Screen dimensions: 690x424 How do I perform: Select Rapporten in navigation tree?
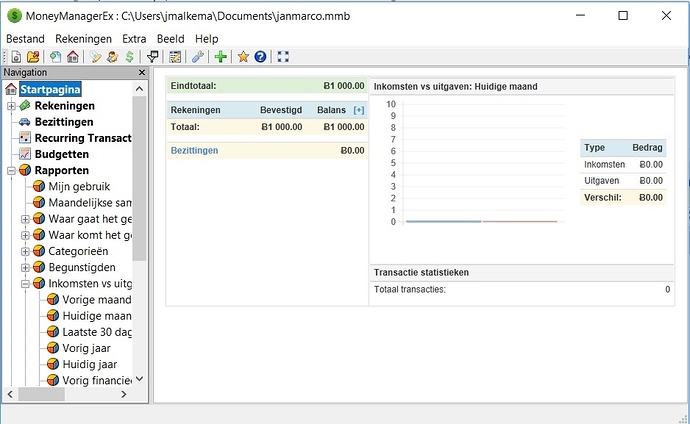[62, 170]
